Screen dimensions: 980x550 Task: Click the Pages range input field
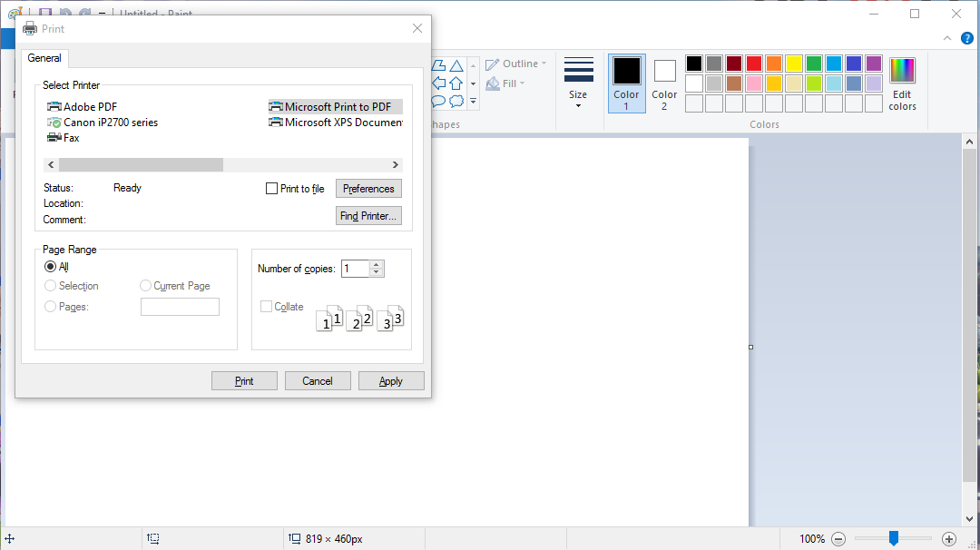[x=180, y=307]
